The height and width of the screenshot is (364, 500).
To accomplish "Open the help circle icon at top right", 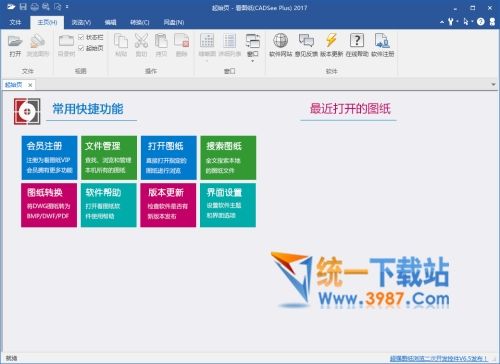I will pos(480,22).
